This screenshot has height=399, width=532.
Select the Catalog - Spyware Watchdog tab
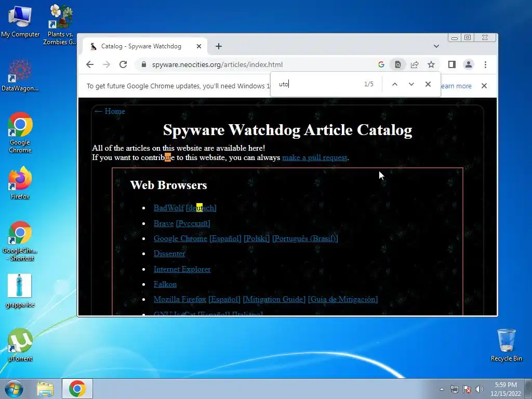146,46
